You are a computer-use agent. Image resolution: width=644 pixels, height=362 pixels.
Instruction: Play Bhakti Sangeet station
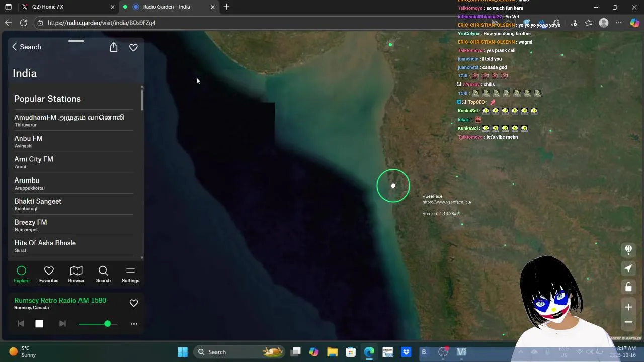tap(73, 205)
